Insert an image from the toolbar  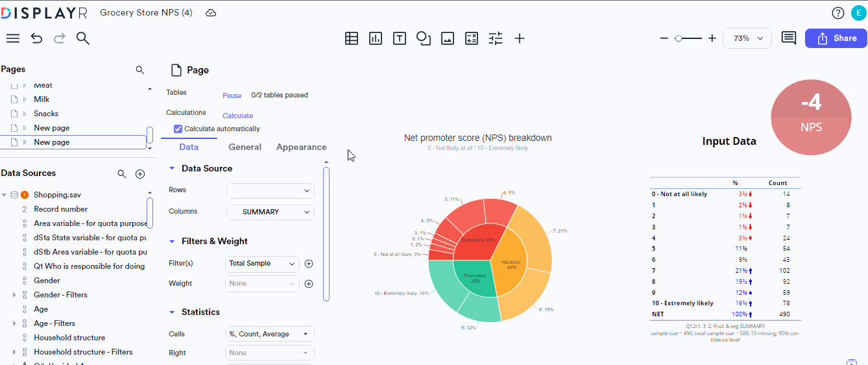[447, 38]
